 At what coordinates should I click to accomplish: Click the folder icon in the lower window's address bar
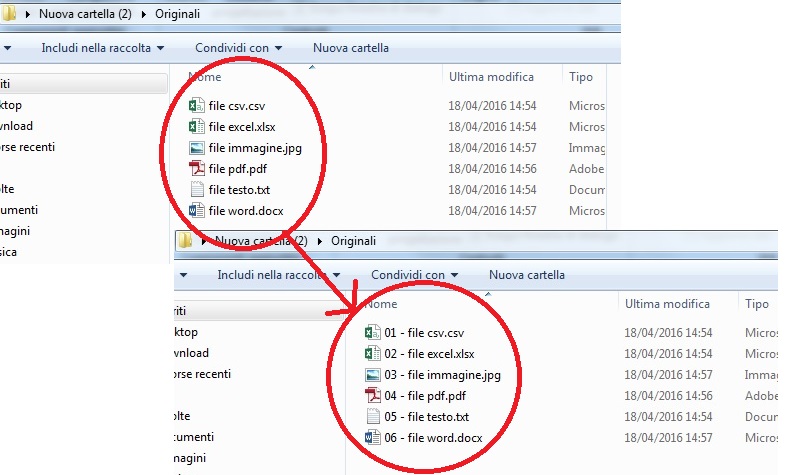185,241
